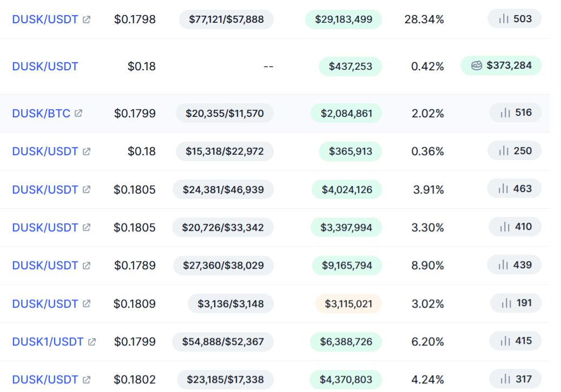This screenshot has width=561, height=392.
Task: Click bar chart icon in the 317 badge
Action: click(505, 379)
